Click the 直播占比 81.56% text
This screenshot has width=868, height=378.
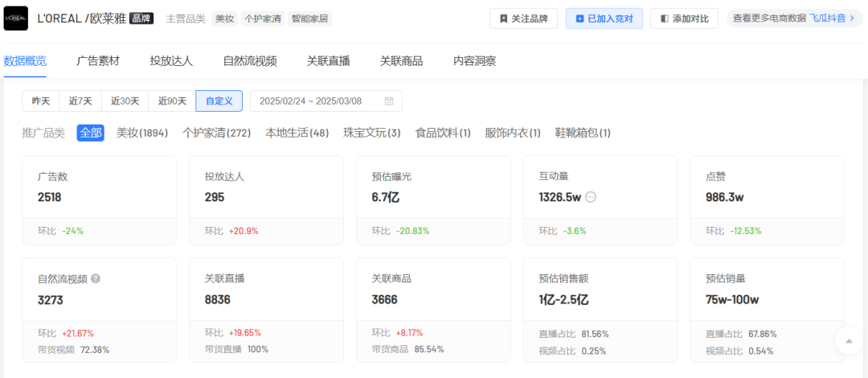pyautogui.click(x=574, y=335)
